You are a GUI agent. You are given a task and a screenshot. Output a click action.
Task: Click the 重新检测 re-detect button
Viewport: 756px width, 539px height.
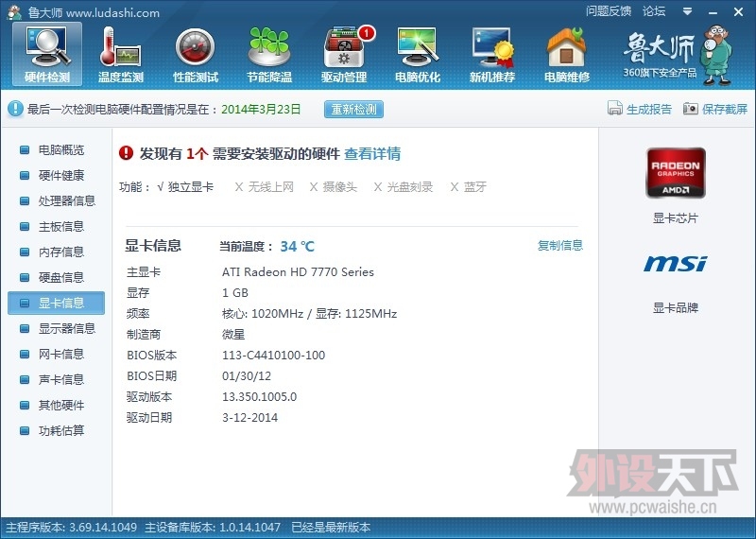353,109
